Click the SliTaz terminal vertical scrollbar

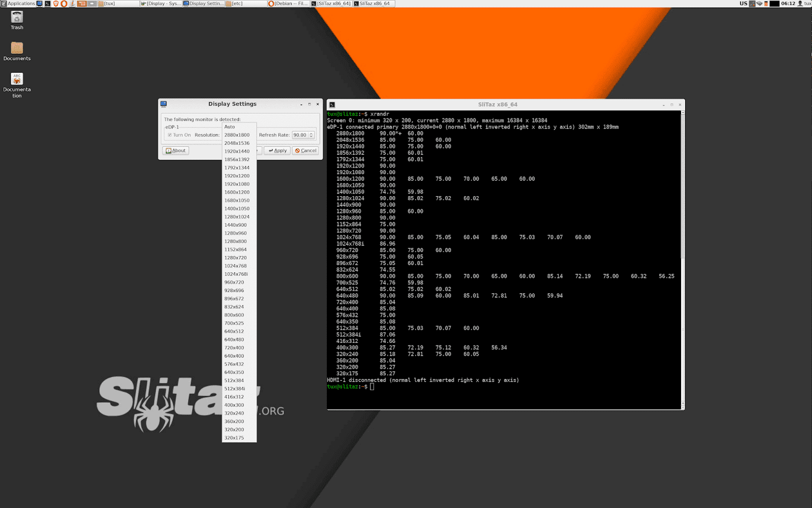(x=683, y=259)
